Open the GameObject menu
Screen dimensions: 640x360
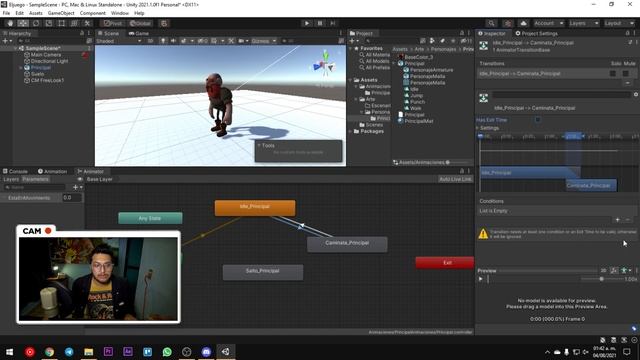61,13
